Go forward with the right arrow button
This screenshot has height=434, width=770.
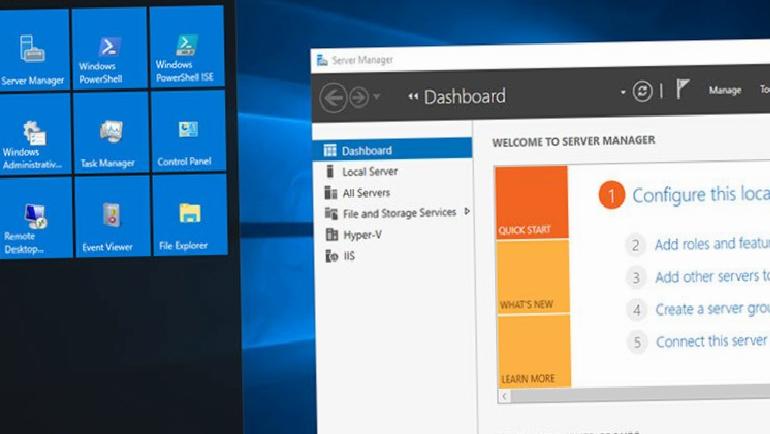click(x=359, y=97)
